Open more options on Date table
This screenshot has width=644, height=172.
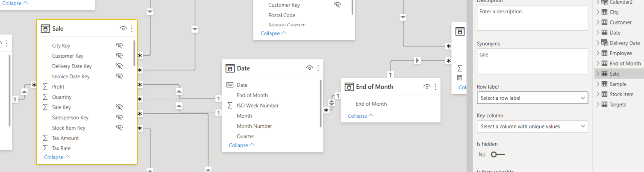tap(318, 68)
